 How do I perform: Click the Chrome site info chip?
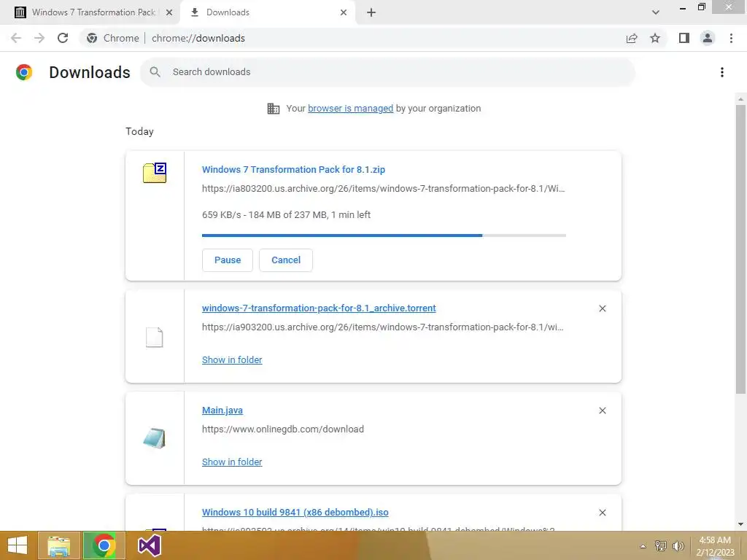click(113, 38)
